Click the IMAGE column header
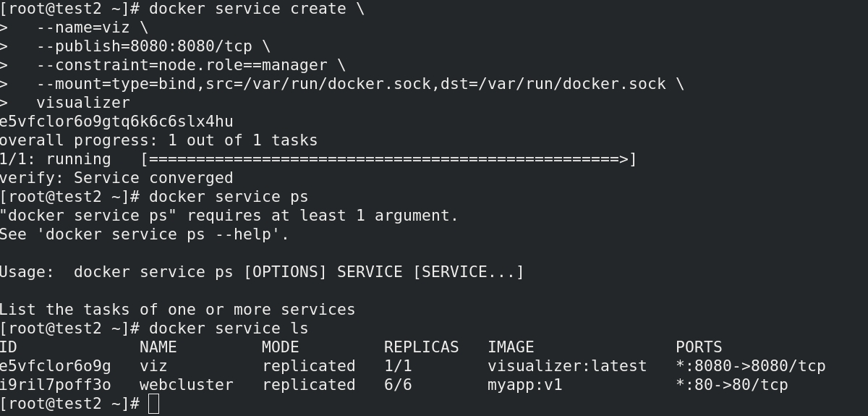 [x=511, y=347]
